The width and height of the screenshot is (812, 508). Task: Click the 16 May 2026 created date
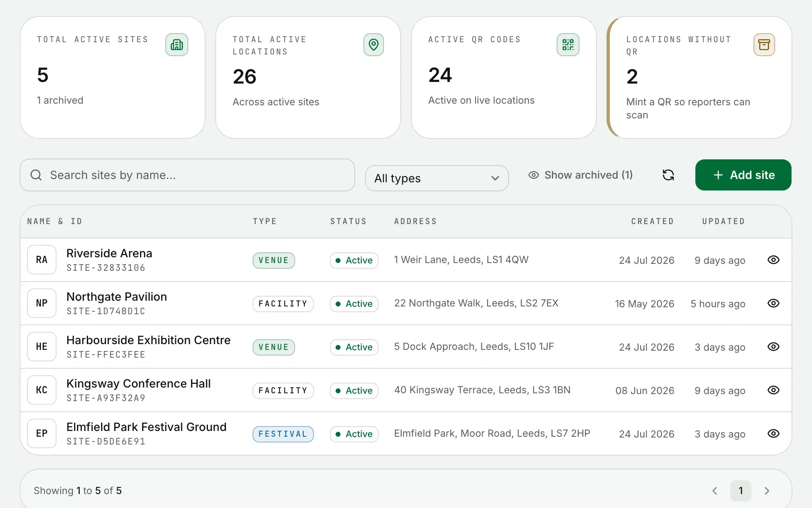point(645,304)
